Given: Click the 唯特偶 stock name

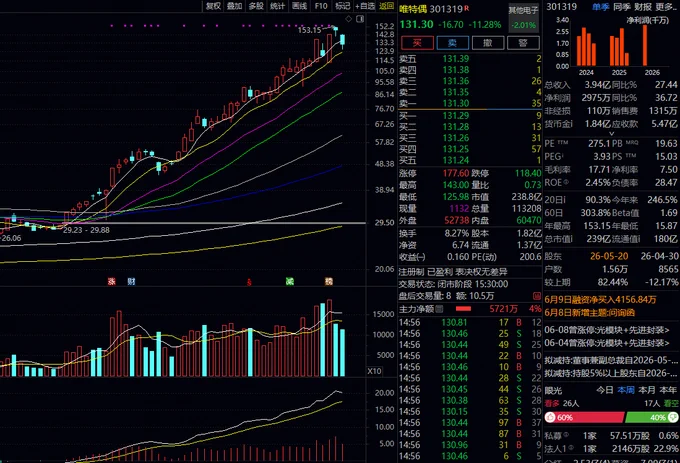Looking at the screenshot, I should pyautogui.click(x=413, y=9).
